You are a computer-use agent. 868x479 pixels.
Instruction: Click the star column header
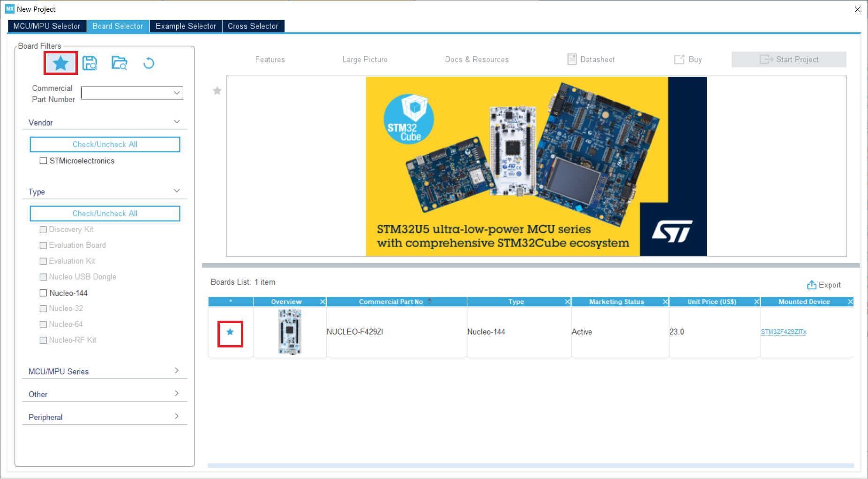pyautogui.click(x=231, y=302)
